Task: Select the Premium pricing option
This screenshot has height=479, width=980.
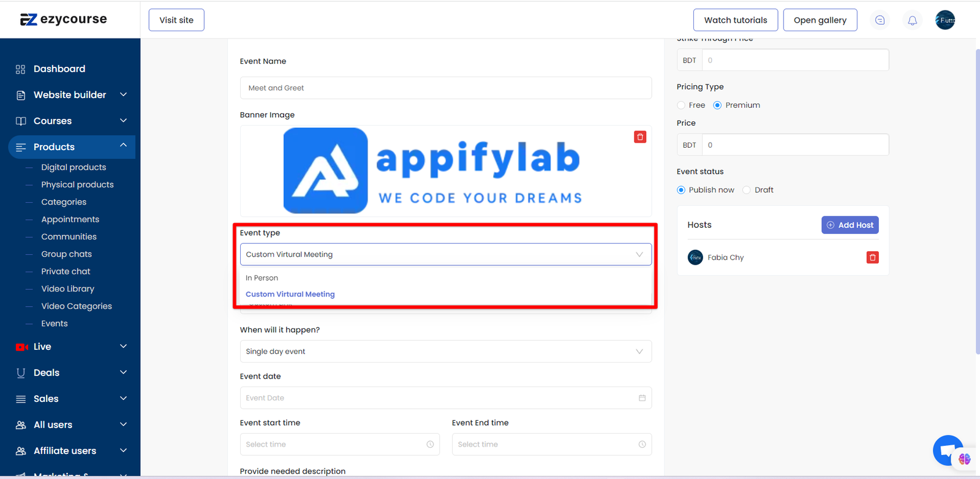Action: (717, 105)
